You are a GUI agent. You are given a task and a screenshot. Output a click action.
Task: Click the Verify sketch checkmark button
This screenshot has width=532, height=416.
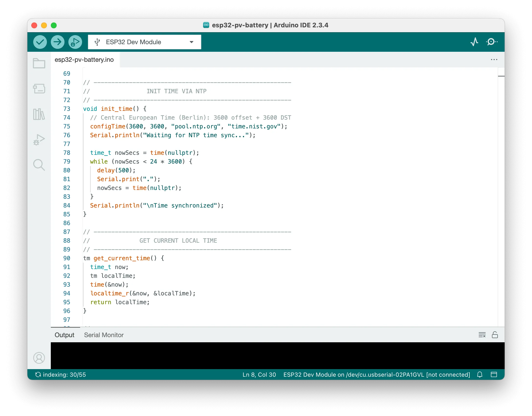[40, 42]
